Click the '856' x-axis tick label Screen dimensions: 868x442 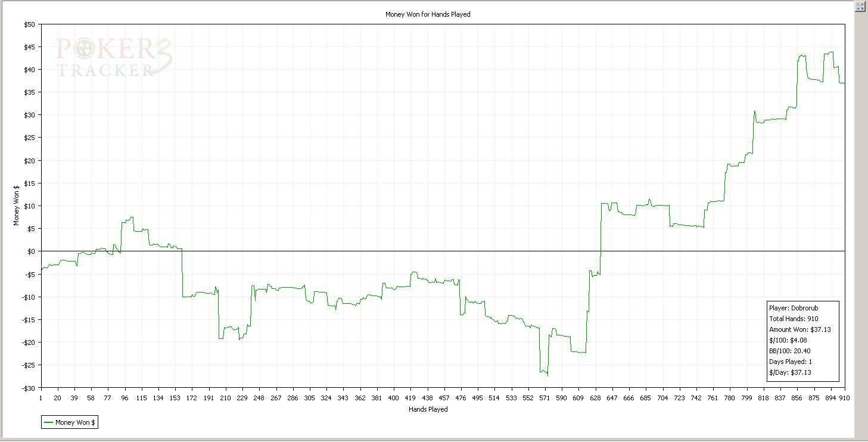click(797, 398)
